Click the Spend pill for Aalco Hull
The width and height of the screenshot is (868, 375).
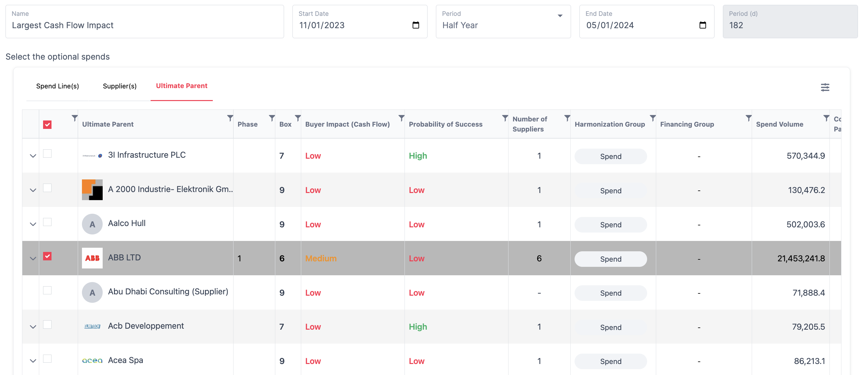610,225
